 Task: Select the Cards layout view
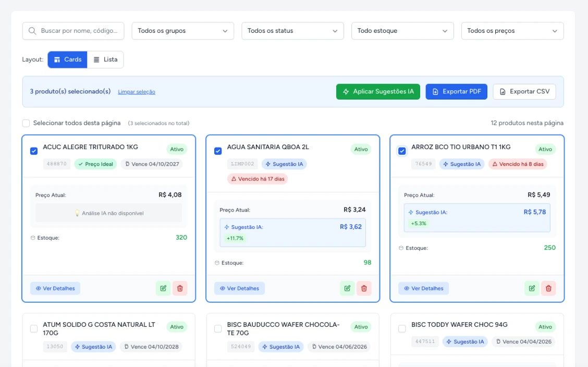point(67,59)
